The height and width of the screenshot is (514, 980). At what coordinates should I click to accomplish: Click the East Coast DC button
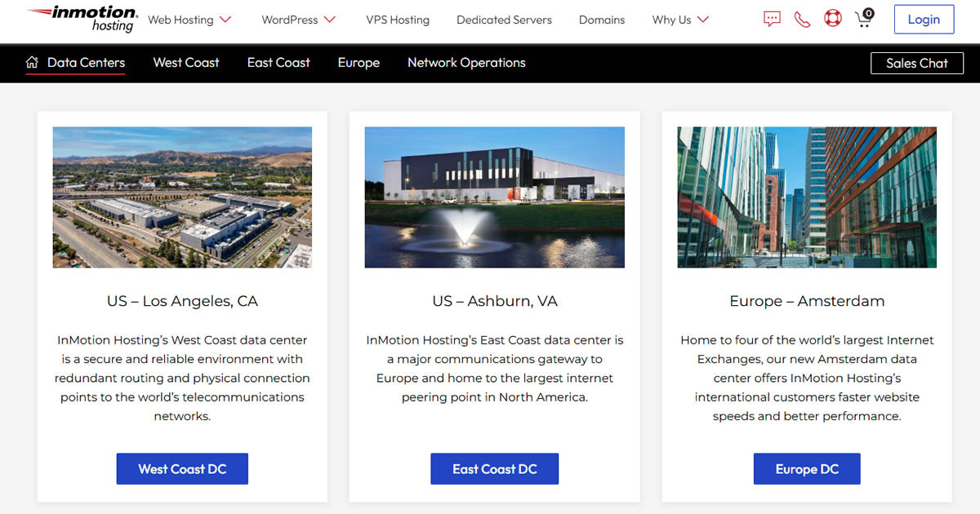pos(495,469)
